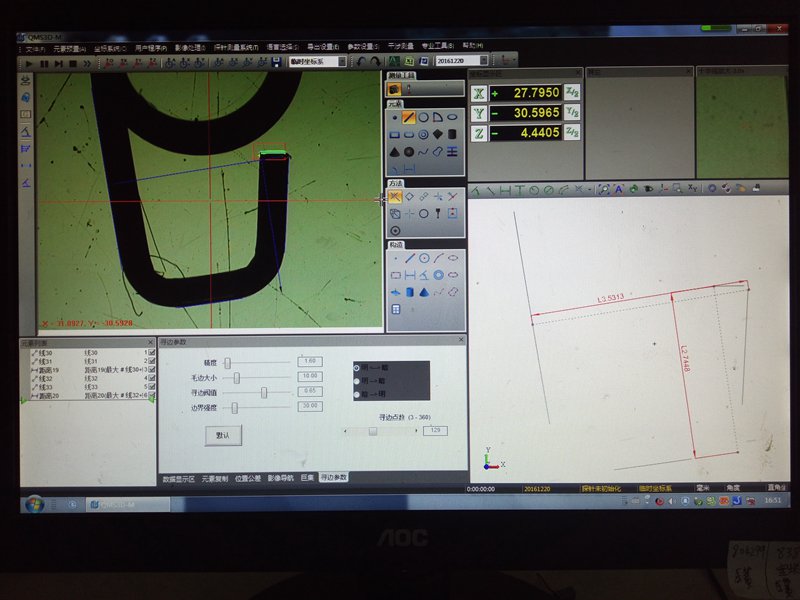Viewport: 800px width, 600px height.
Task: Click the Windows Start button
Action: 34,503
